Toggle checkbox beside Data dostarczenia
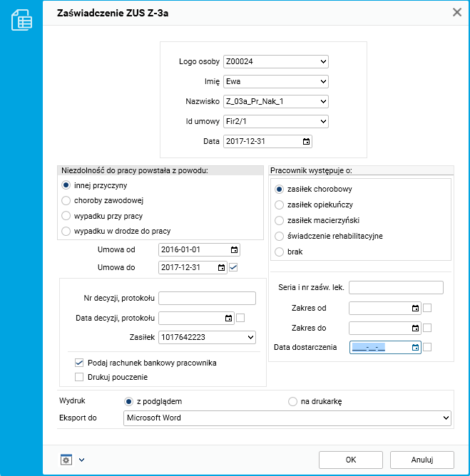The width and height of the screenshot is (470, 476). 427,347
